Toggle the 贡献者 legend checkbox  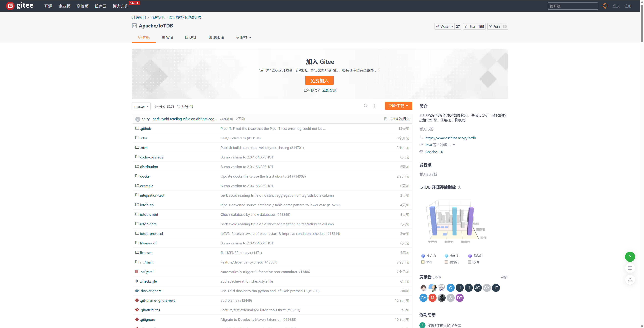click(446, 262)
